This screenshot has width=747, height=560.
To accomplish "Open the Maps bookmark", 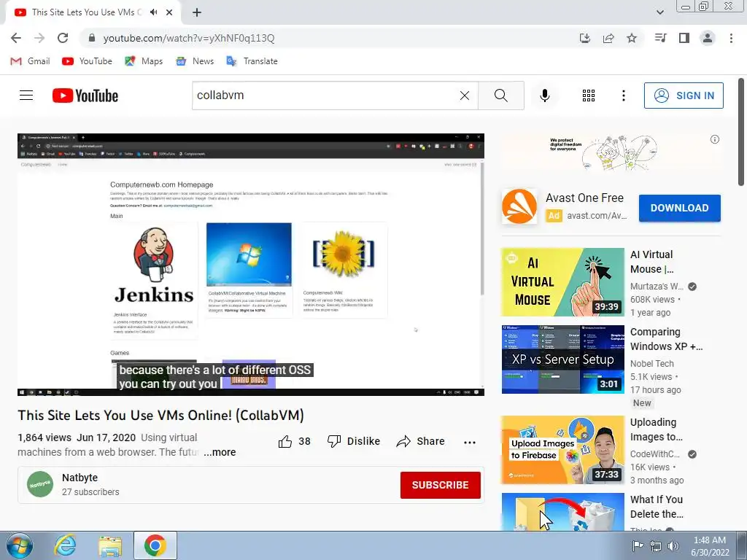I will point(144,61).
